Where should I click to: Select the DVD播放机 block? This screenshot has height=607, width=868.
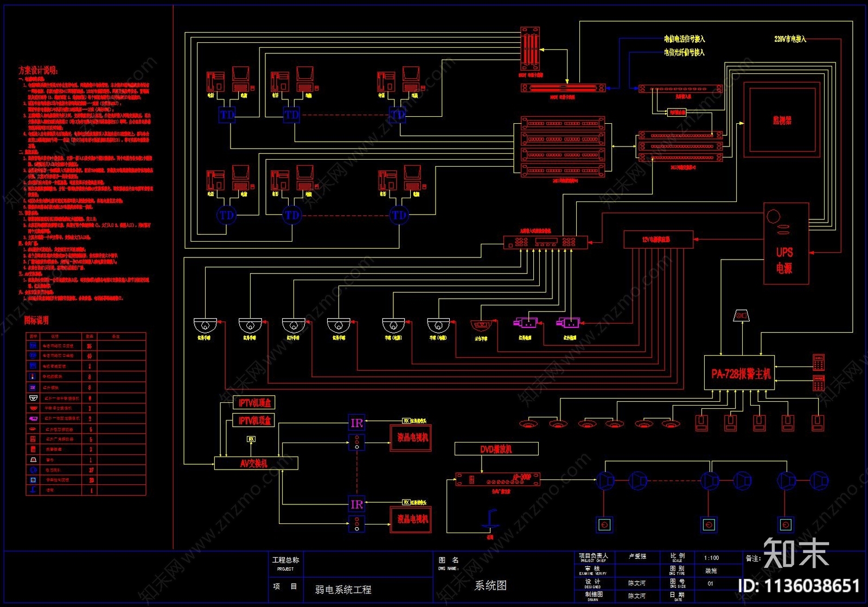click(x=496, y=449)
